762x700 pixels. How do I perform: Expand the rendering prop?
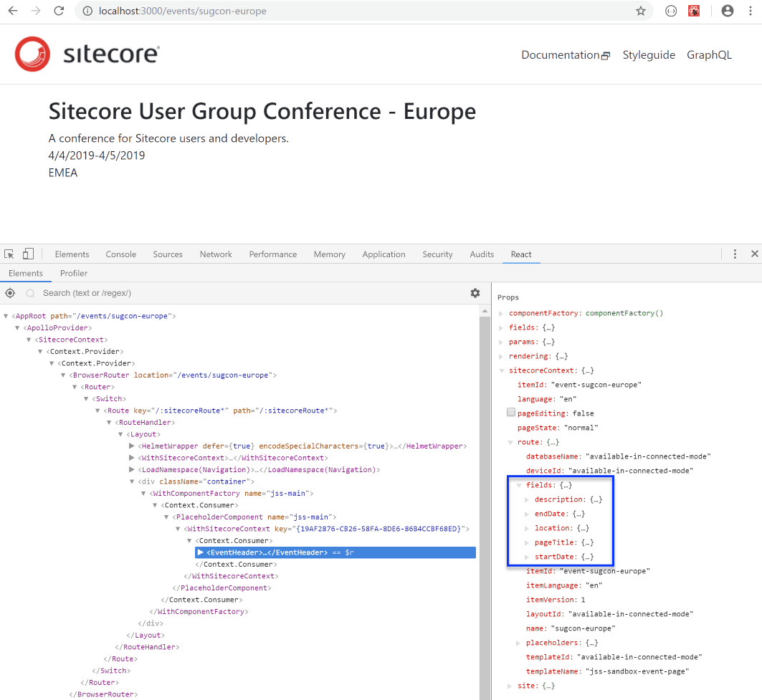[501, 357]
